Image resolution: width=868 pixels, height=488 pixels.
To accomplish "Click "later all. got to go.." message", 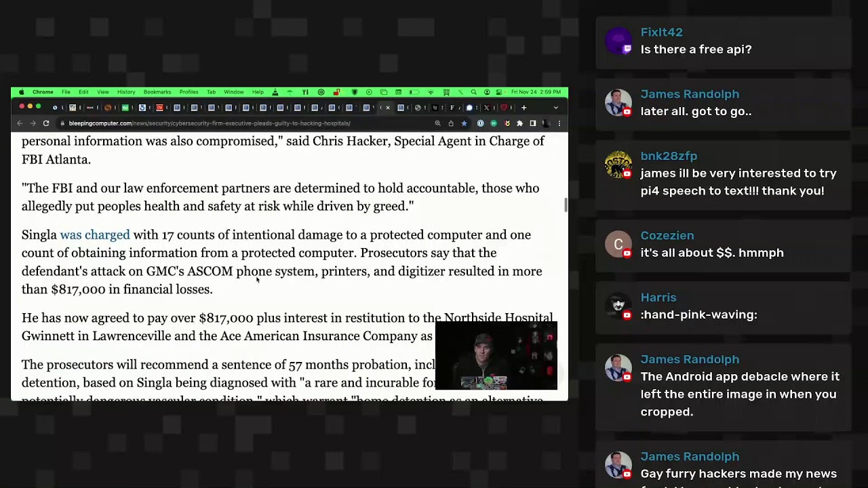I will click(x=696, y=112).
